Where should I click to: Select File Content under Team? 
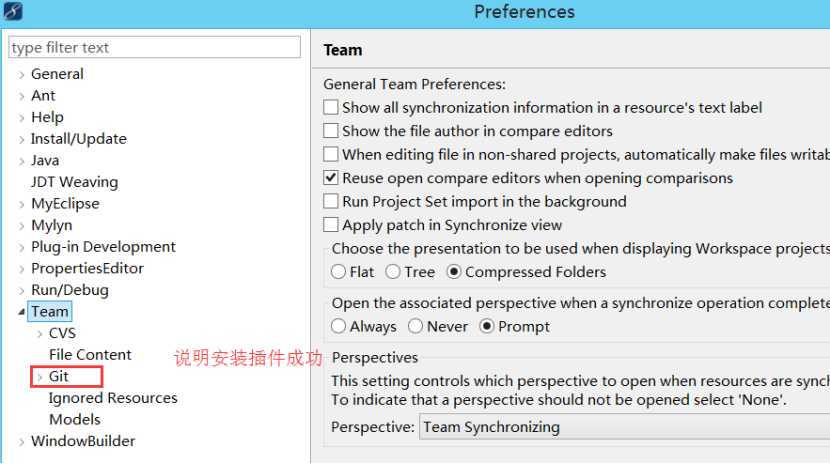click(x=90, y=354)
